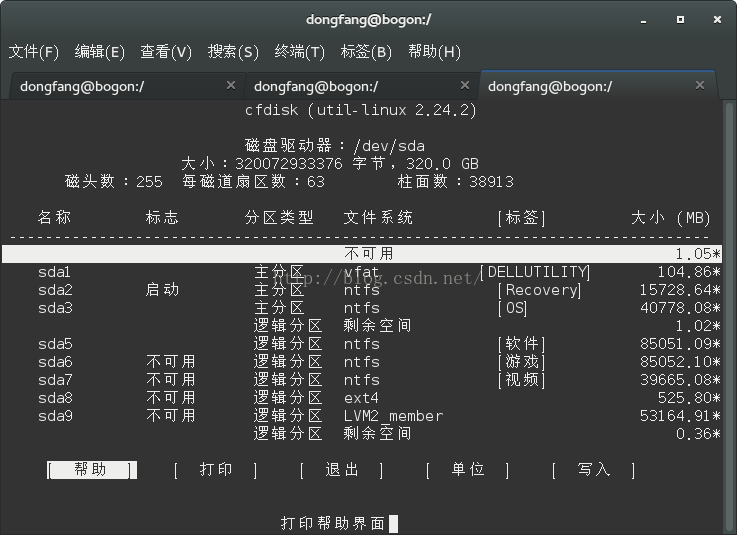This screenshot has width=737, height=535.
Task: Minimize the terminal window
Action: 643,20
